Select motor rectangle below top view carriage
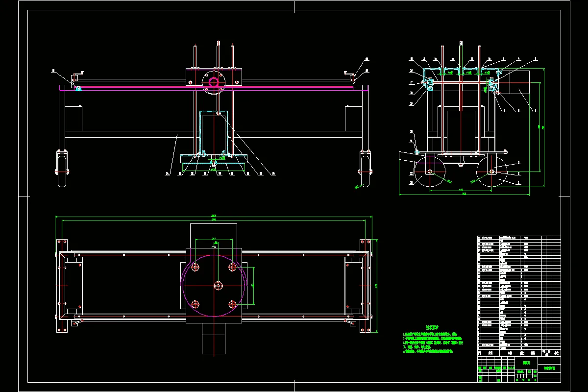The image size is (588, 392). pyautogui.click(x=214, y=339)
